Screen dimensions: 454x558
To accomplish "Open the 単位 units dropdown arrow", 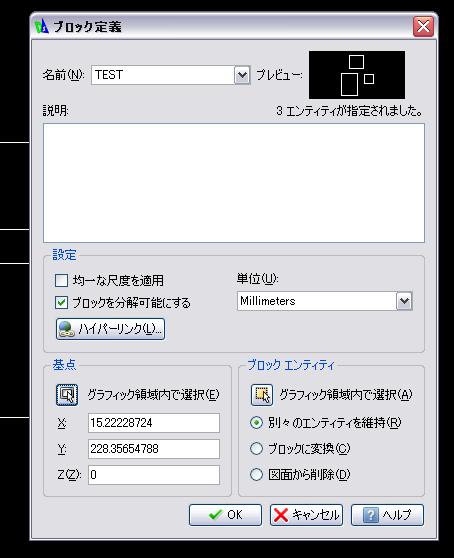I will [x=404, y=301].
